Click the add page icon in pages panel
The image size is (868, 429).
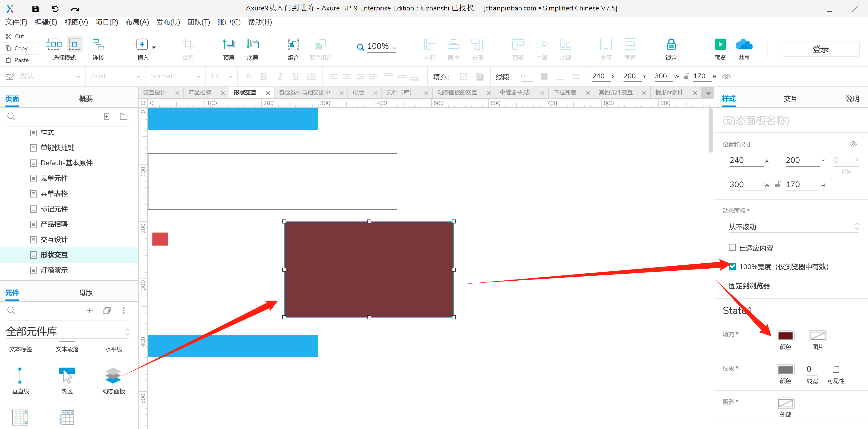pos(106,117)
